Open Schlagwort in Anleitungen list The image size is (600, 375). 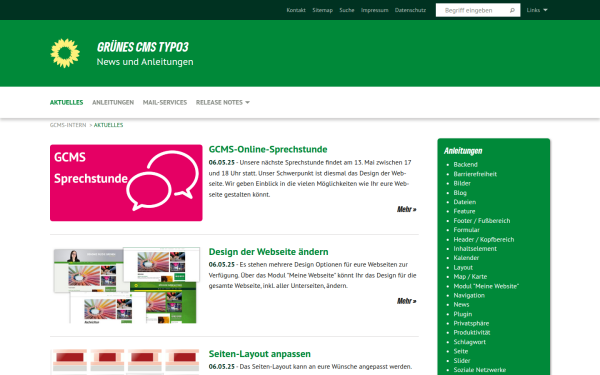click(470, 342)
